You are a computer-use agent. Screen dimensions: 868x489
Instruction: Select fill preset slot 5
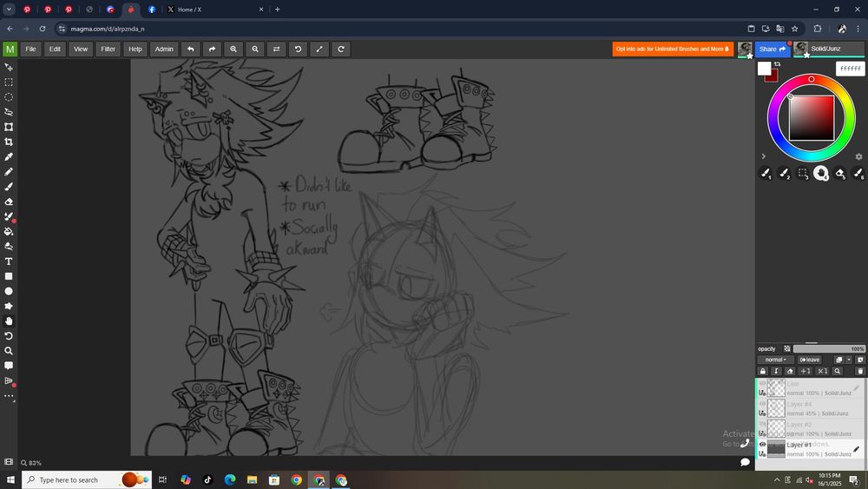click(839, 174)
